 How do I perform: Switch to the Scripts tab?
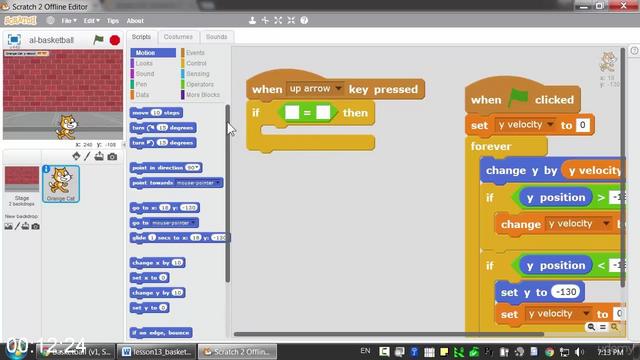(x=141, y=37)
